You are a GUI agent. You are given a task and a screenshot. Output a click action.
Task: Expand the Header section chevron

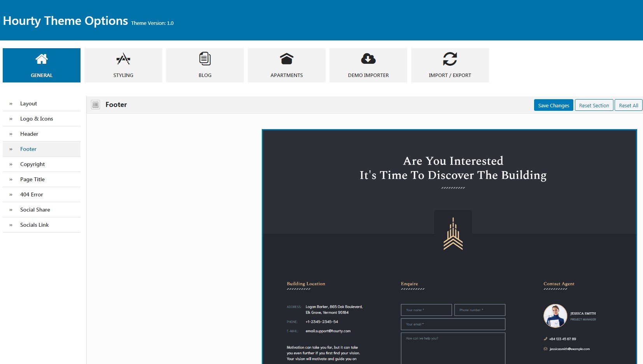pyautogui.click(x=11, y=134)
